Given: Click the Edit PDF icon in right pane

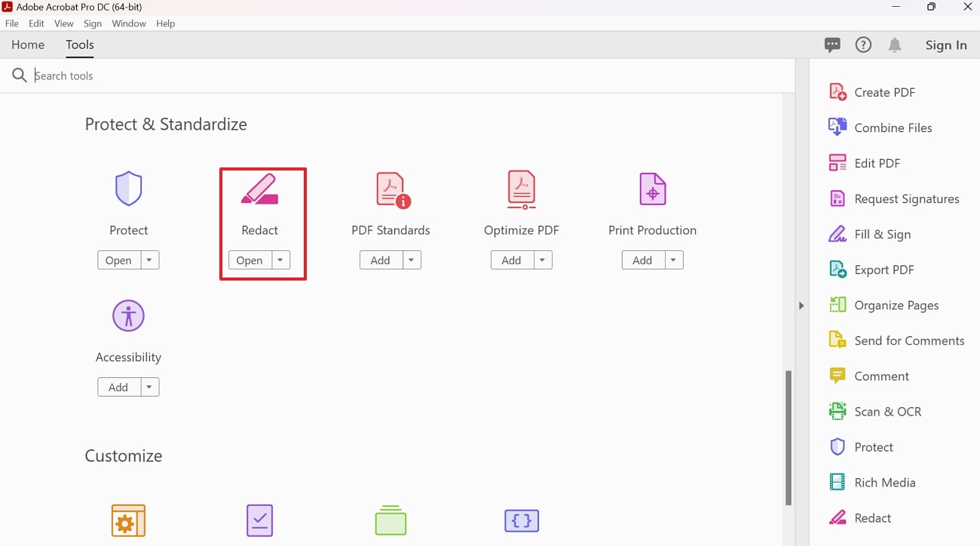Looking at the screenshot, I should point(838,163).
